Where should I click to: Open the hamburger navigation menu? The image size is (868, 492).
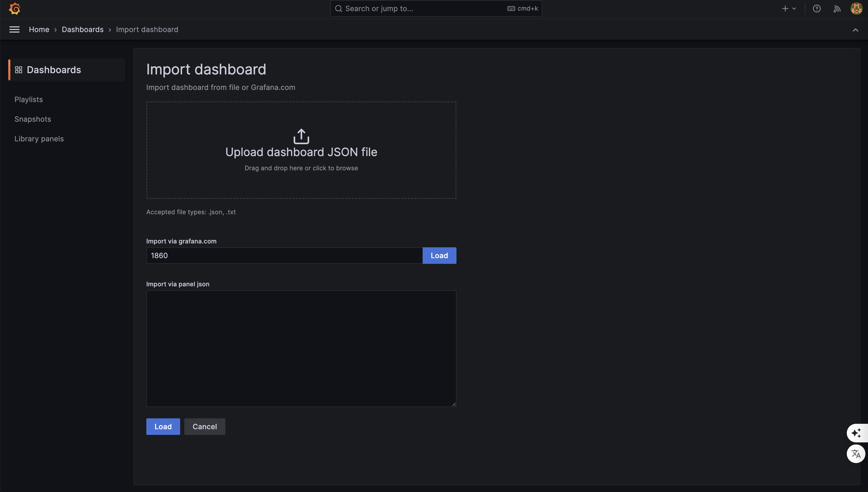[x=14, y=30]
